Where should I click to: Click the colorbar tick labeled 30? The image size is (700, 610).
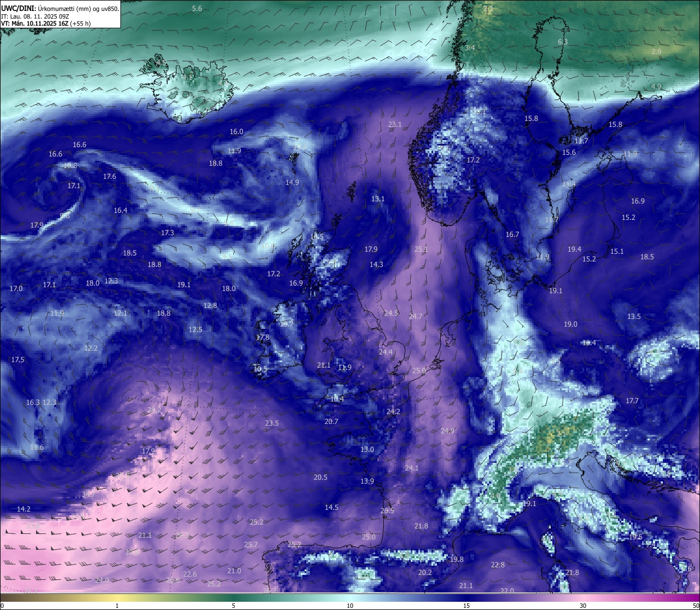click(583, 606)
